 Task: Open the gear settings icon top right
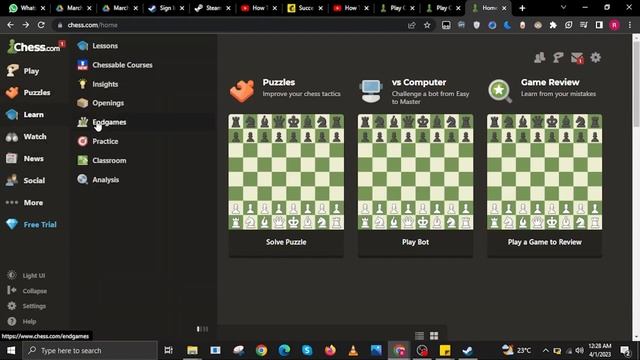coord(596,58)
